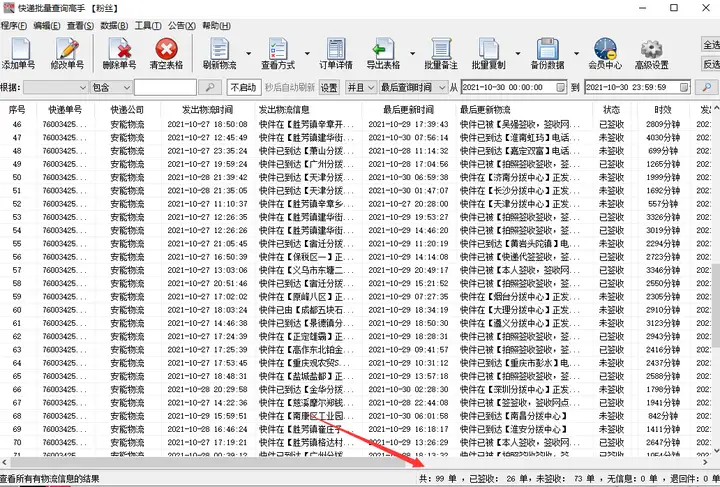Screen dimensions: 720x487
Task: Click the 设置 button for auto refresh
Action: pos(329,88)
